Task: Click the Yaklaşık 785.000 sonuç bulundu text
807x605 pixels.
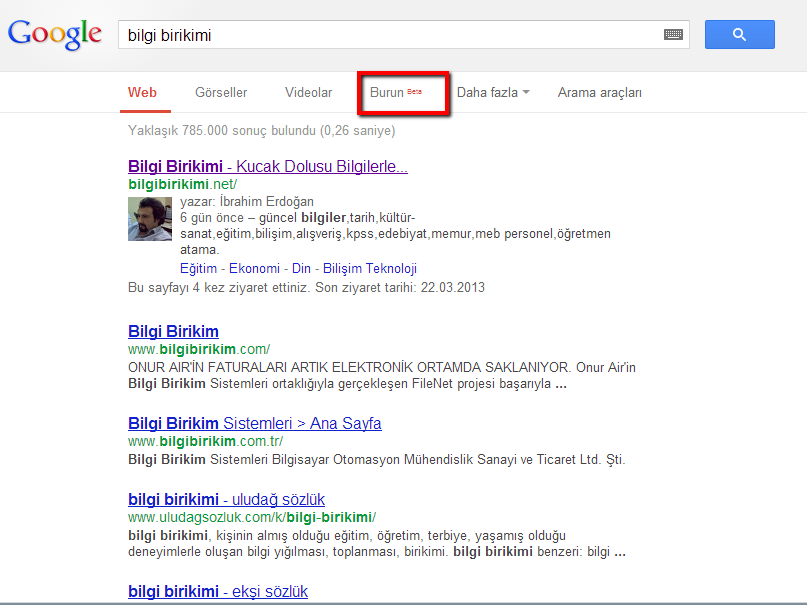Action: (x=261, y=131)
